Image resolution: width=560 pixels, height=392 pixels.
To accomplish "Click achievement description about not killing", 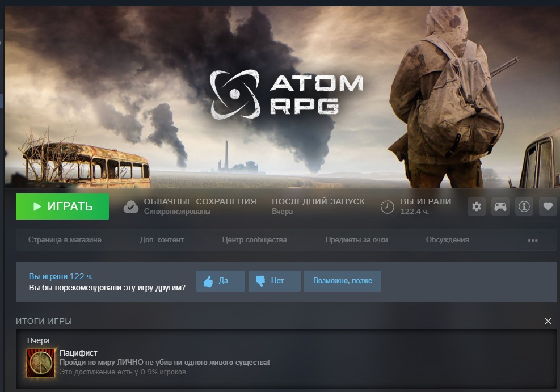I will click(x=165, y=363).
